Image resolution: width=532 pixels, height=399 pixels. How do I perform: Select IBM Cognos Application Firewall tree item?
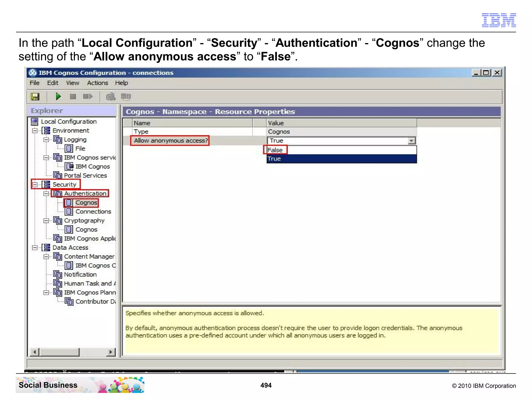tap(90, 238)
